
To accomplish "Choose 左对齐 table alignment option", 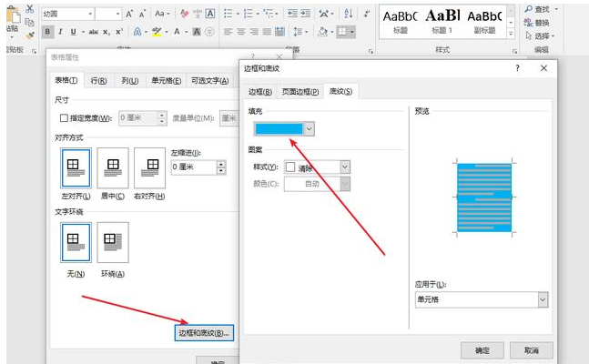I will point(76,168).
